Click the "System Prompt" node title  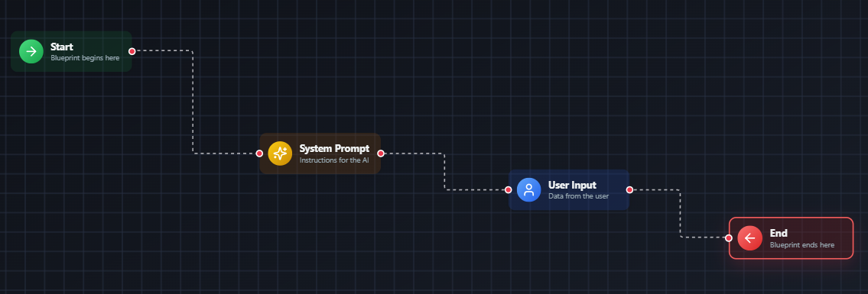334,149
